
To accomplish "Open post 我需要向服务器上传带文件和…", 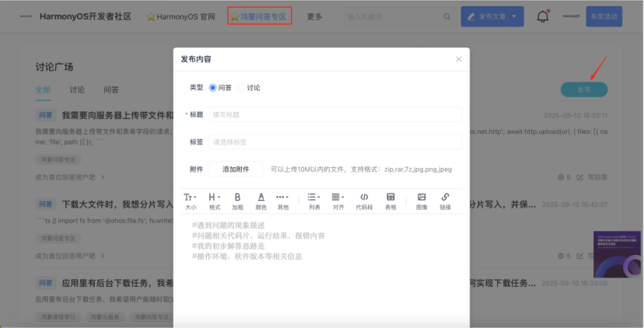I will [x=117, y=115].
